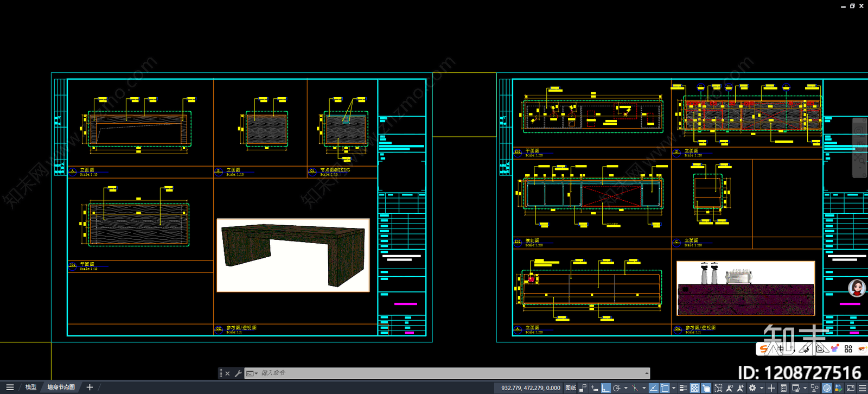Click the clean screen icon
The image size is (868, 394).
pyautogui.click(x=851, y=388)
